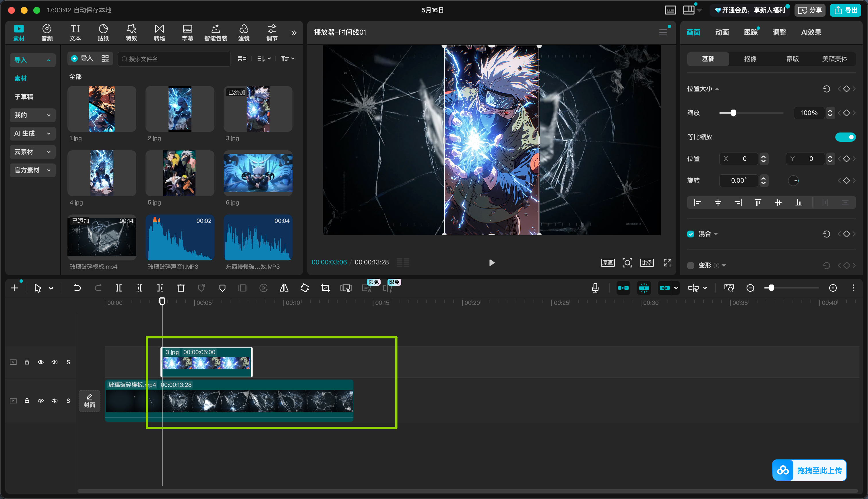Click the 分享 share button

click(809, 10)
